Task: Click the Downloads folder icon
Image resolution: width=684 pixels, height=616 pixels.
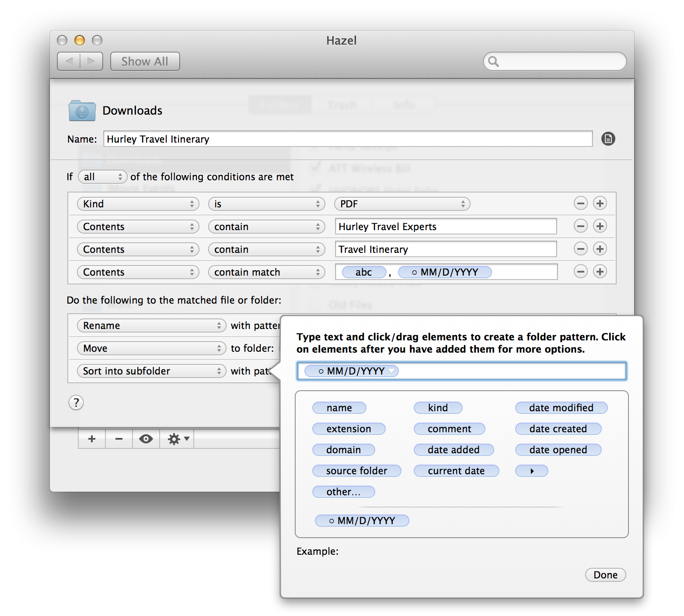Action: (x=82, y=110)
